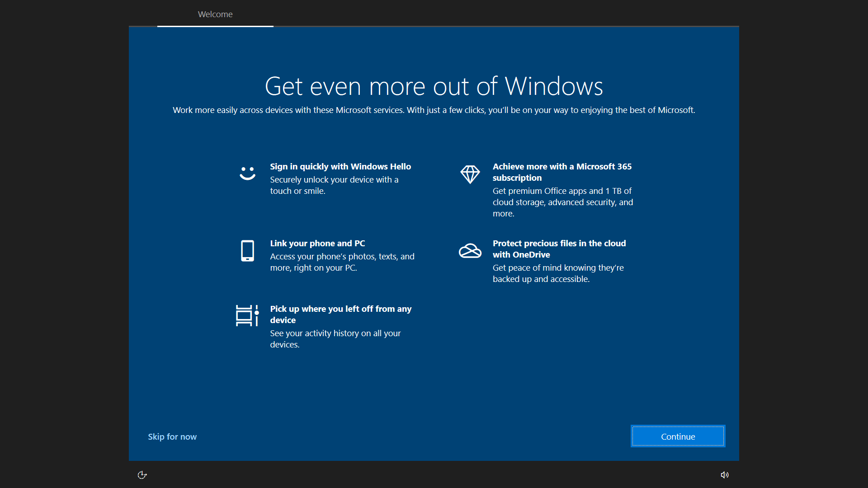Click Protect precious files with OneDrive title
This screenshot has height=488, width=868.
point(559,249)
